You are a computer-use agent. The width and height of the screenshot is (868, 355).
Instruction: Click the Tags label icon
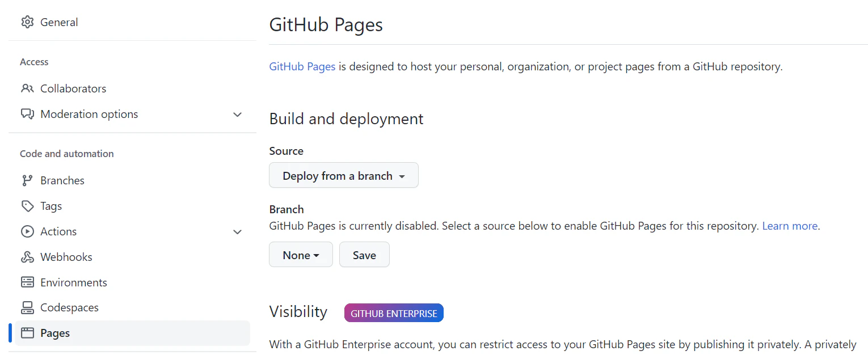[27, 206]
